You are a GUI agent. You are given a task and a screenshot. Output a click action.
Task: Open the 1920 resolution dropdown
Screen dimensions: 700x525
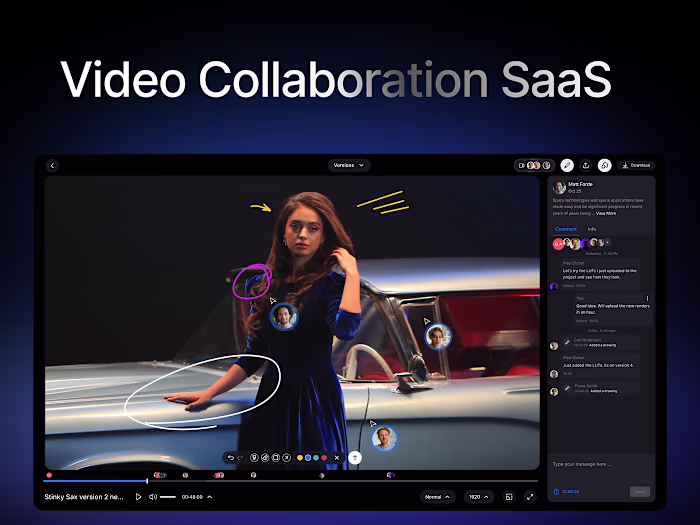pyautogui.click(x=479, y=497)
